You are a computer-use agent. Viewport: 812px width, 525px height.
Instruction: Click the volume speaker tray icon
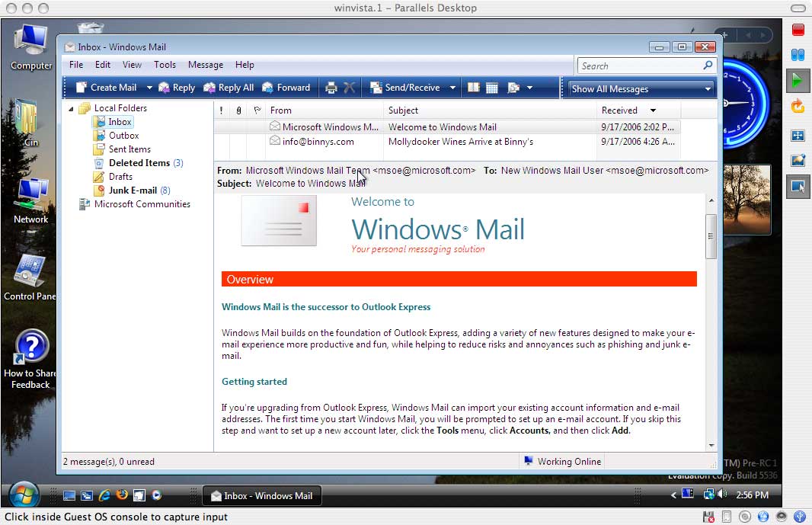coord(723,495)
